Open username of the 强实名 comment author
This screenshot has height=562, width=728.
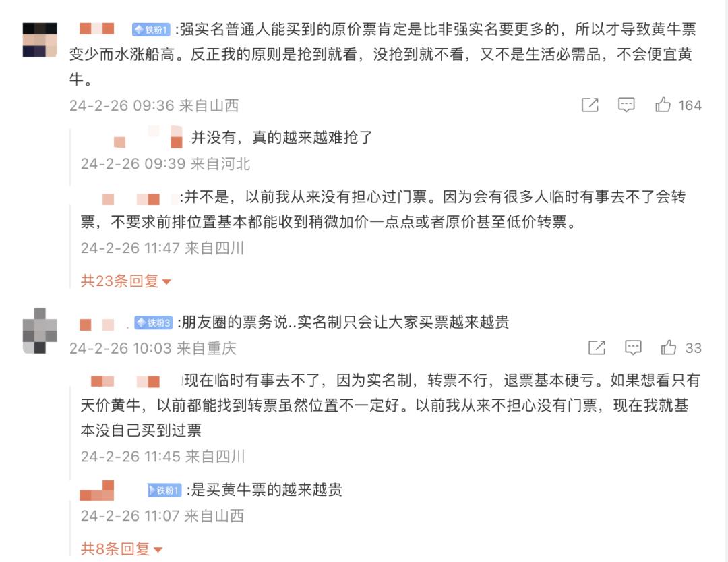[x=102, y=30]
